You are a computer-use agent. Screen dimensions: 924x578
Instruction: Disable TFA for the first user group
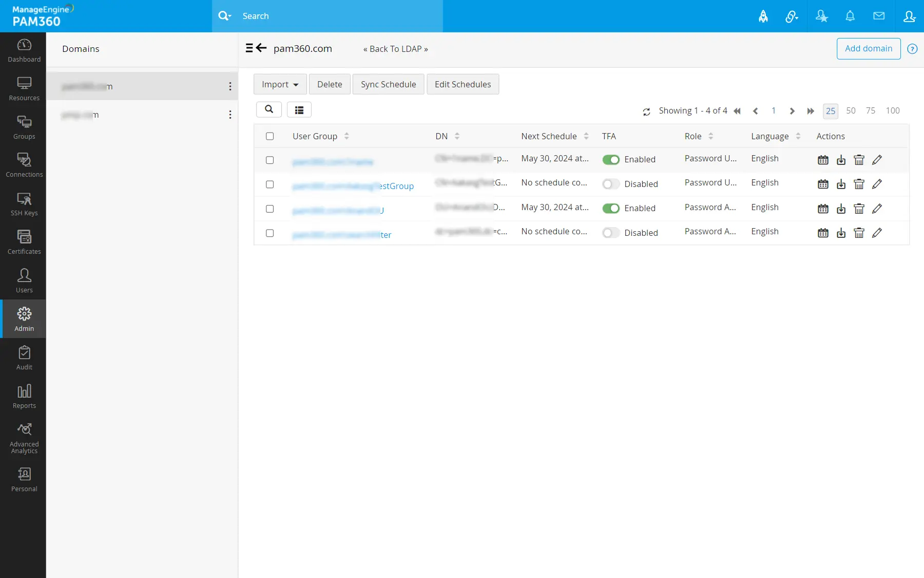click(611, 160)
